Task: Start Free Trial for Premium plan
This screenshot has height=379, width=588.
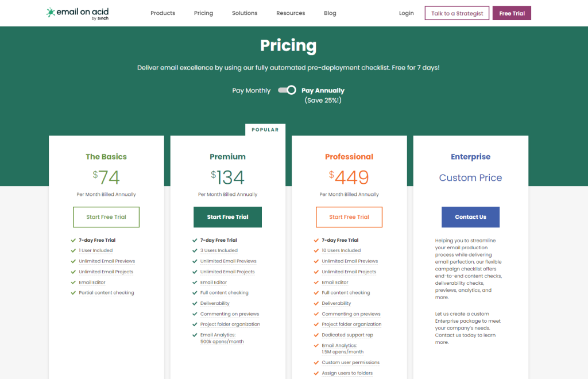Action: [227, 216]
